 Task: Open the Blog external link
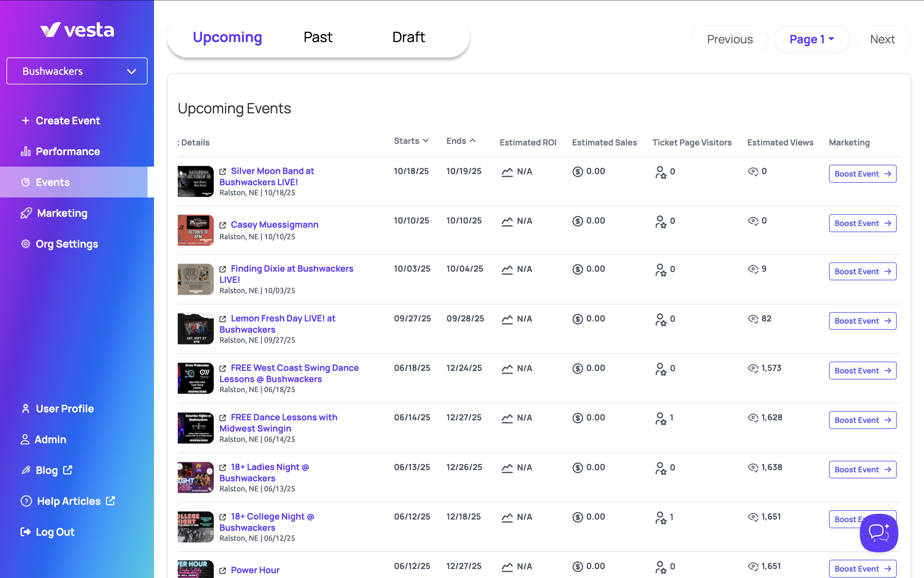click(x=47, y=470)
